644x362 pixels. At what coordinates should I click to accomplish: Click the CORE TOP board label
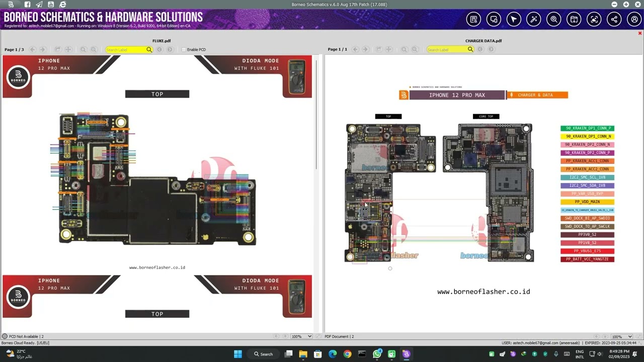pos(486,116)
